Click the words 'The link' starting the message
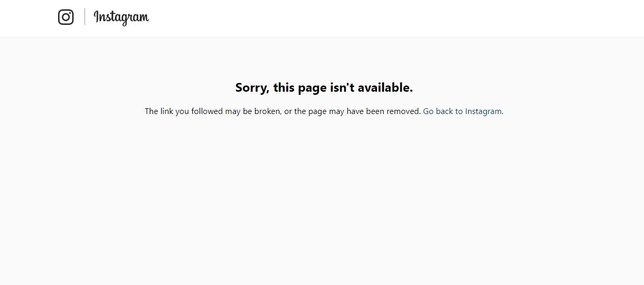 (x=159, y=111)
